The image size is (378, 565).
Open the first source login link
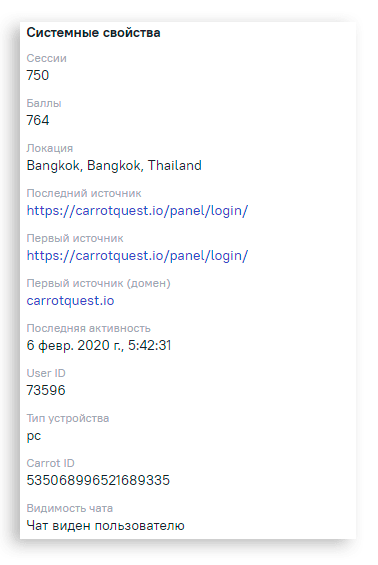[x=137, y=256]
